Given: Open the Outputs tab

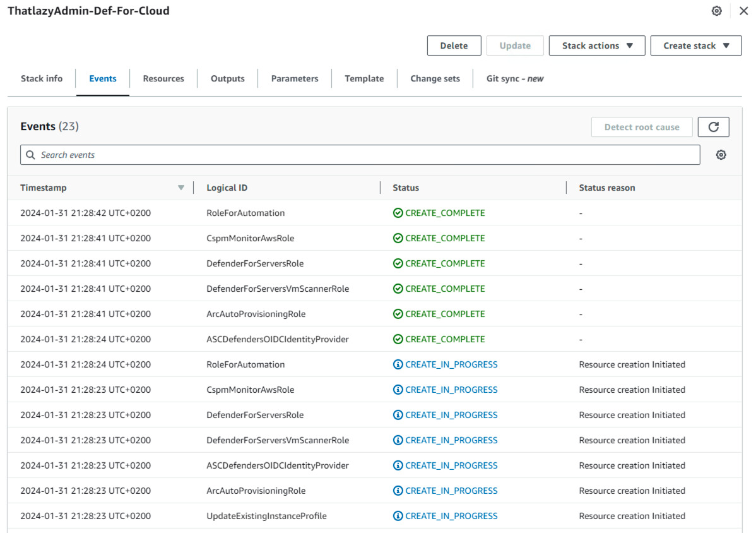Looking at the screenshot, I should tap(227, 78).
